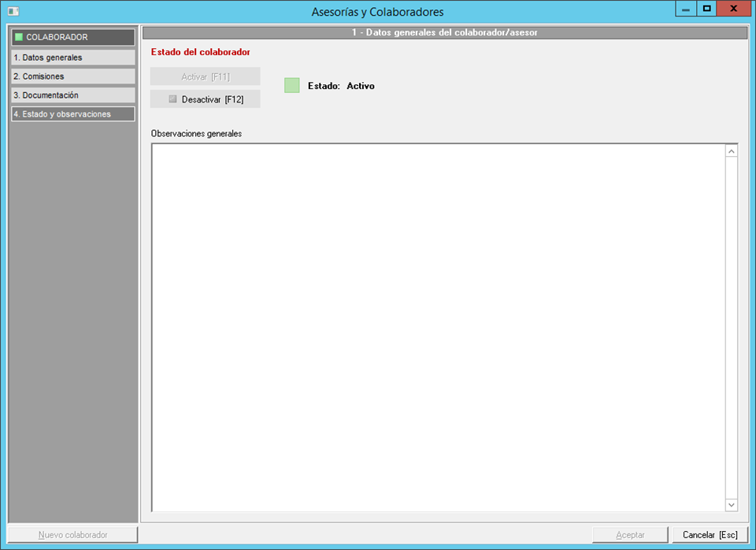
Task: Close the Asesorías y Colaboradores window
Action: 733,9
